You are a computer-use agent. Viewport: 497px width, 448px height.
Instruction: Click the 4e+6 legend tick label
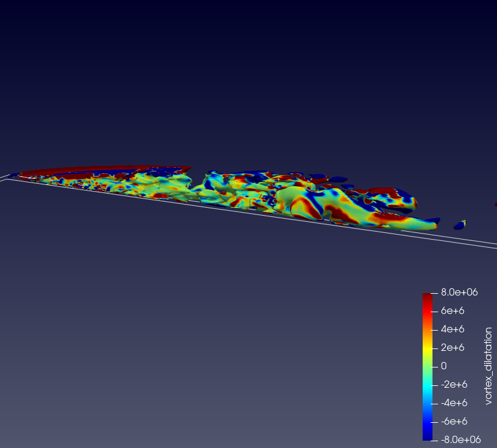coord(453,329)
